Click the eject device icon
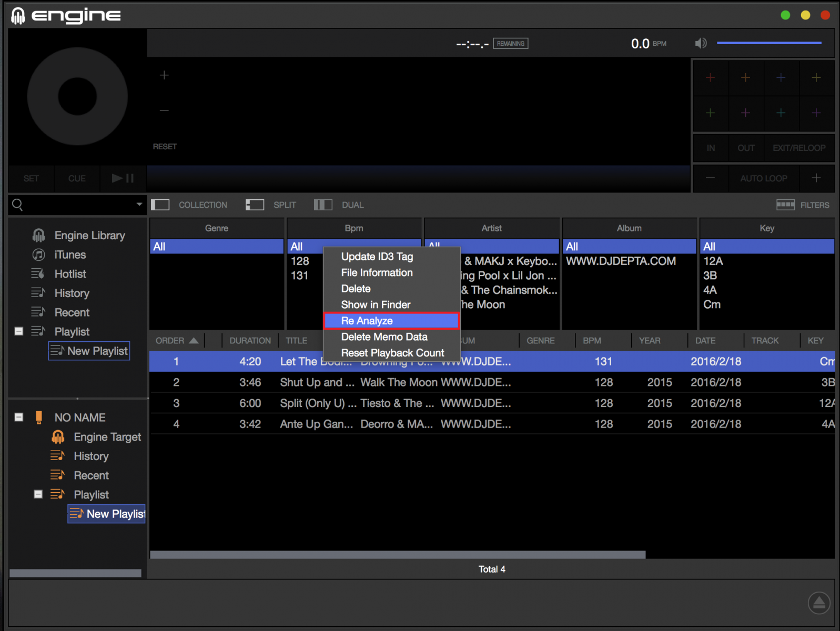 tap(819, 603)
